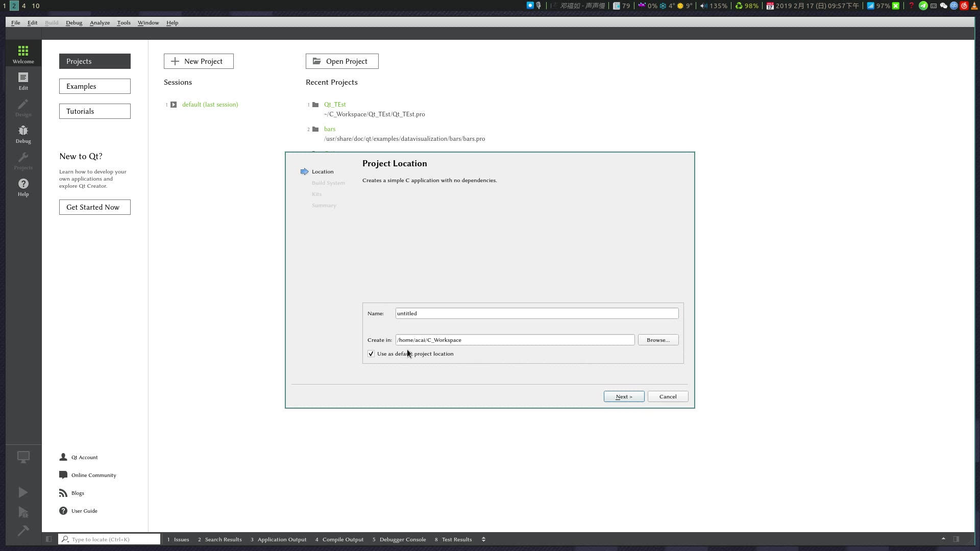Image resolution: width=980 pixels, height=551 pixels.
Task: Switch to Debug mode icon
Action: point(23,134)
